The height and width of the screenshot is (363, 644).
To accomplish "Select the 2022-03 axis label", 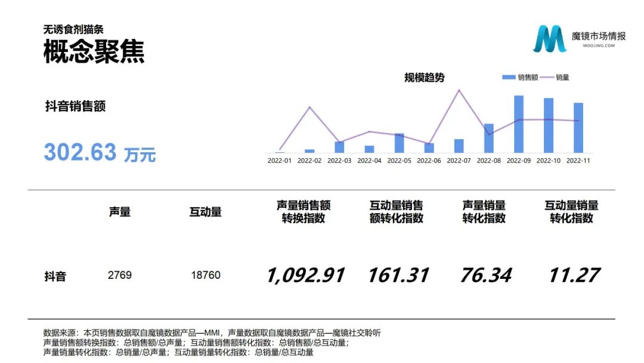I will point(339,161).
